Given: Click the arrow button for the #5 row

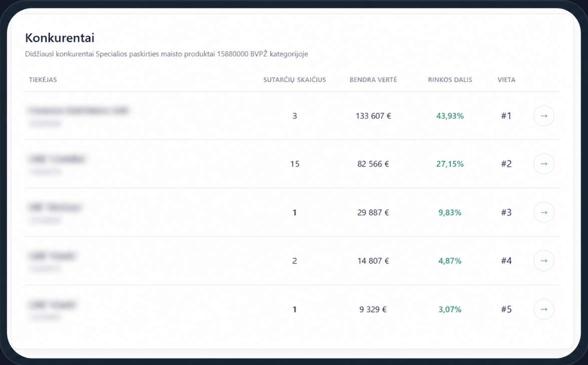Looking at the screenshot, I should pyautogui.click(x=544, y=309).
